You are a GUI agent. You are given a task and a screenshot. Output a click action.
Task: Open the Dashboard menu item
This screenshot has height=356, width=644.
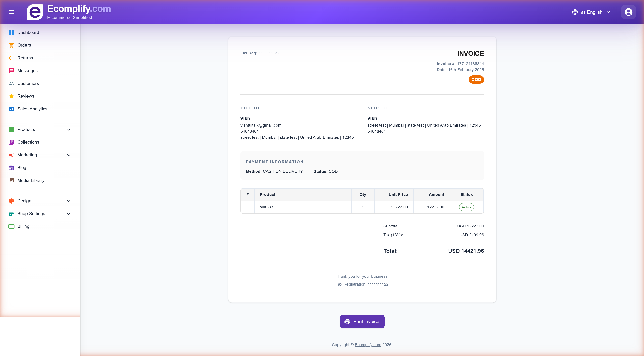click(28, 32)
